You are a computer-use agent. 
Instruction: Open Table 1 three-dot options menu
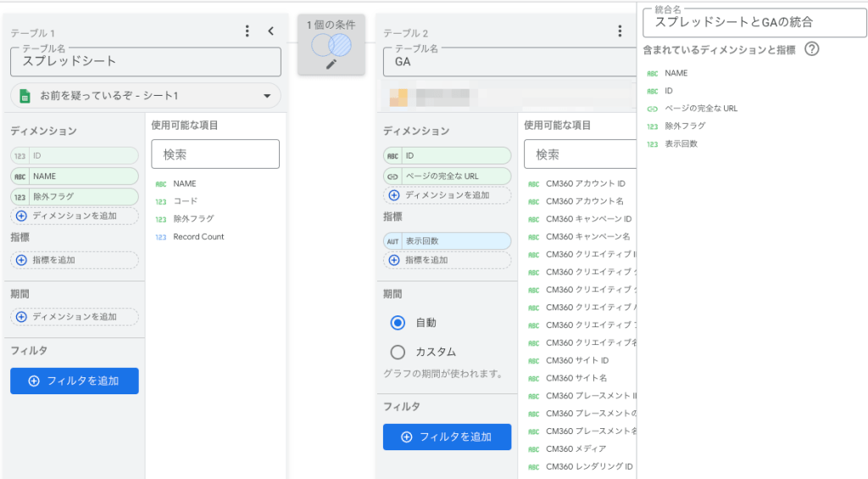click(248, 31)
